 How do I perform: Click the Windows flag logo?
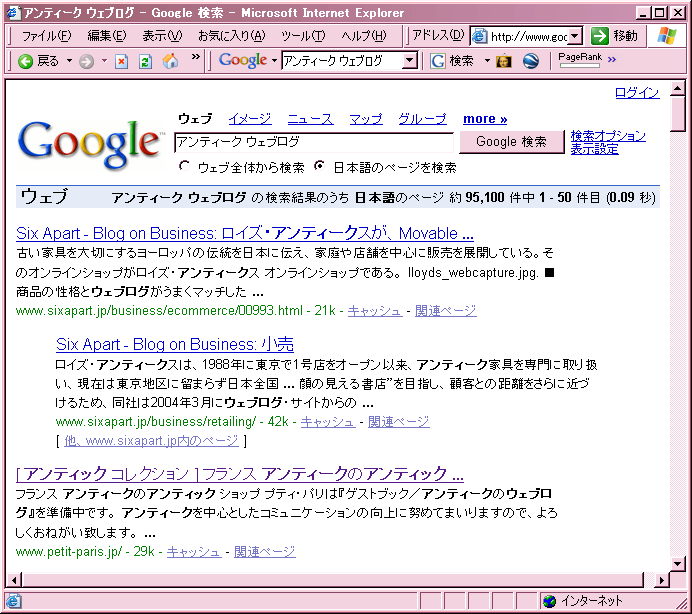[666, 35]
